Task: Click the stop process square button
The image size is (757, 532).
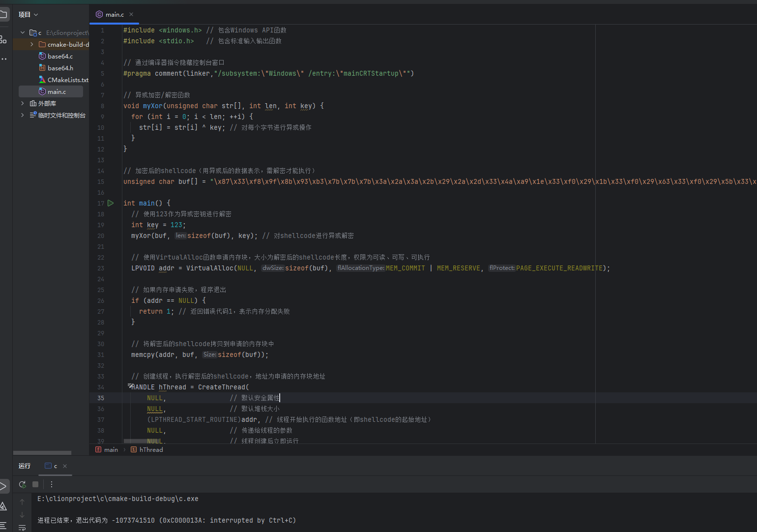Action: [35, 484]
